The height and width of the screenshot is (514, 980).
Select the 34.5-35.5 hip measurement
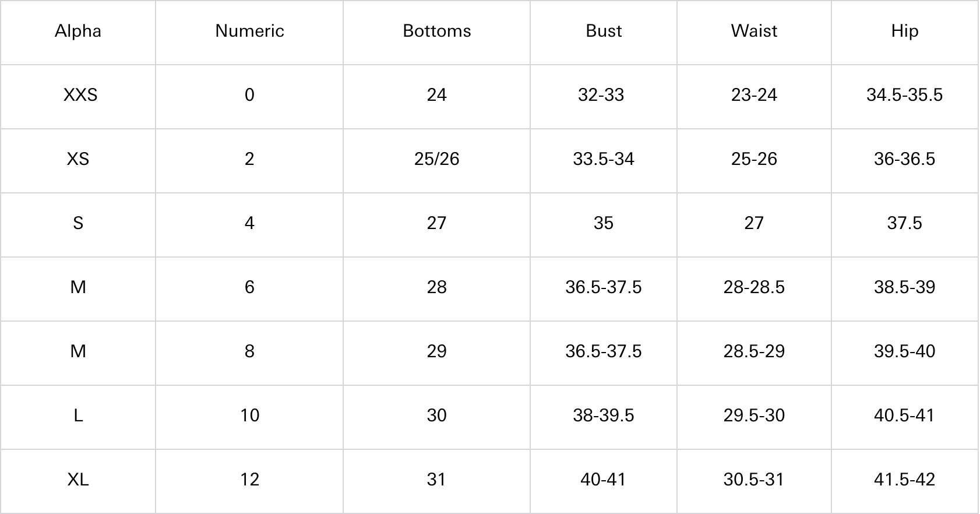pyautogui.click(x=904, y=95)
